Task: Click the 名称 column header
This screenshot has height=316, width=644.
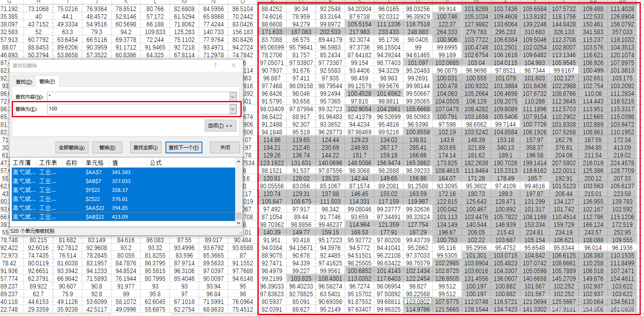Action: click(x=74, y=163)
